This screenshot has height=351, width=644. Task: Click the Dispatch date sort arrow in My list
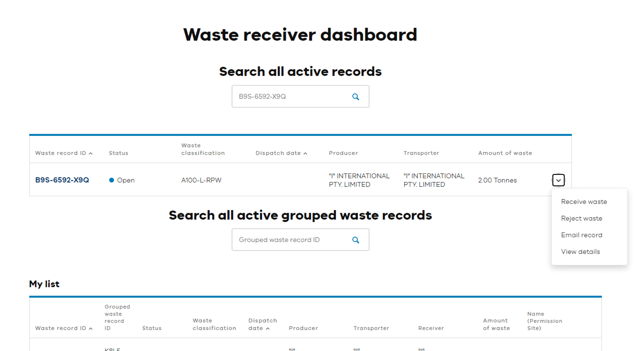pyautogui.click(x=268, y=328)
